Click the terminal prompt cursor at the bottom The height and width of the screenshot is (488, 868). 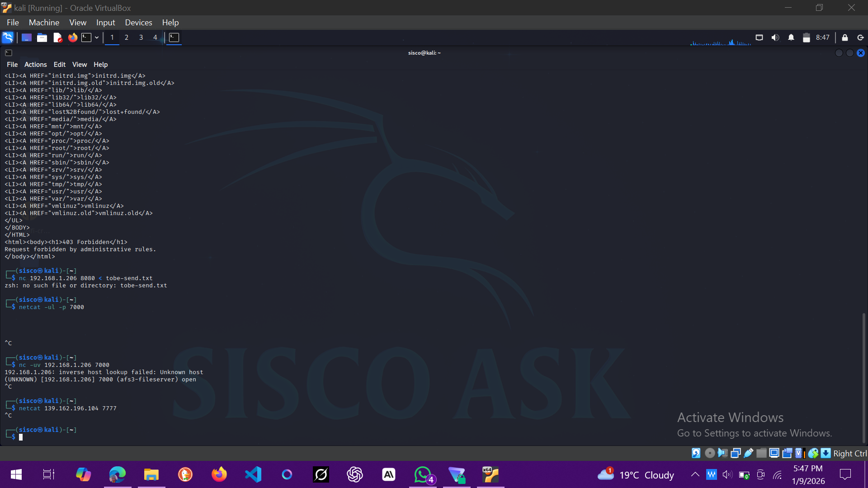pyautogui.click(x=21, y=437)
